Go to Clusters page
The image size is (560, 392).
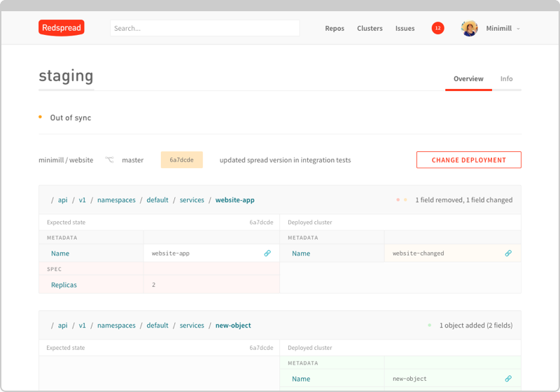[x=370, y=29]
